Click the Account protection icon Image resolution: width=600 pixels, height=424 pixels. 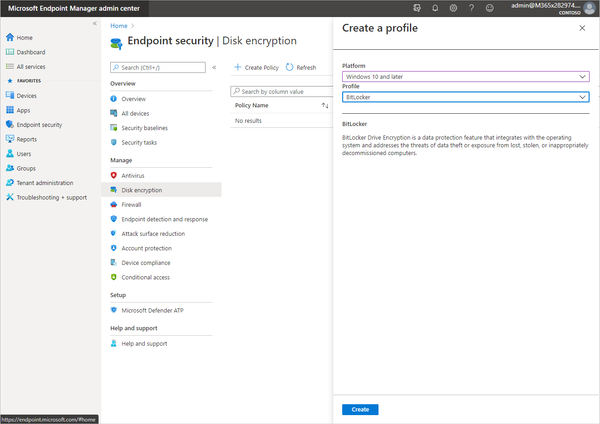pos(114,248)
